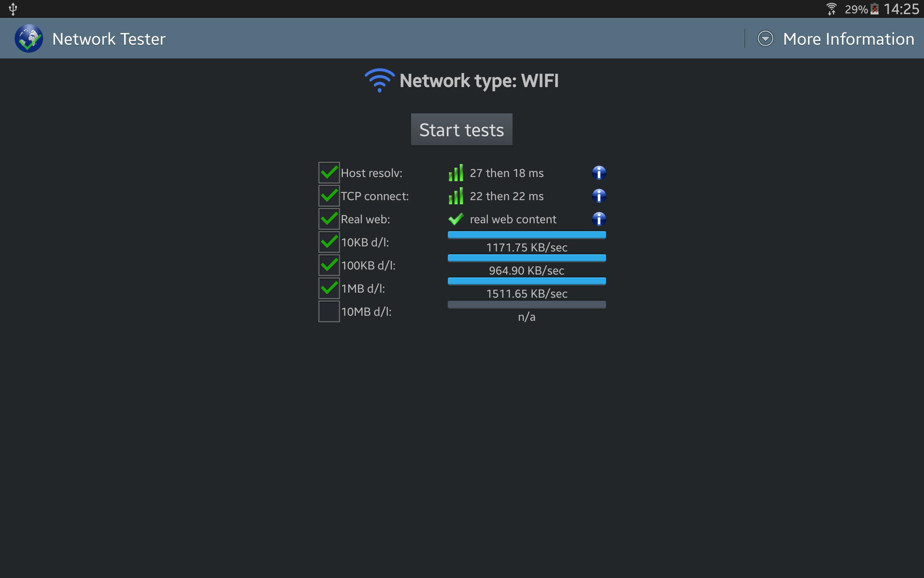Tap the WiFi signal status bar icon
924x578 pixels.
(x=831, y=9)
